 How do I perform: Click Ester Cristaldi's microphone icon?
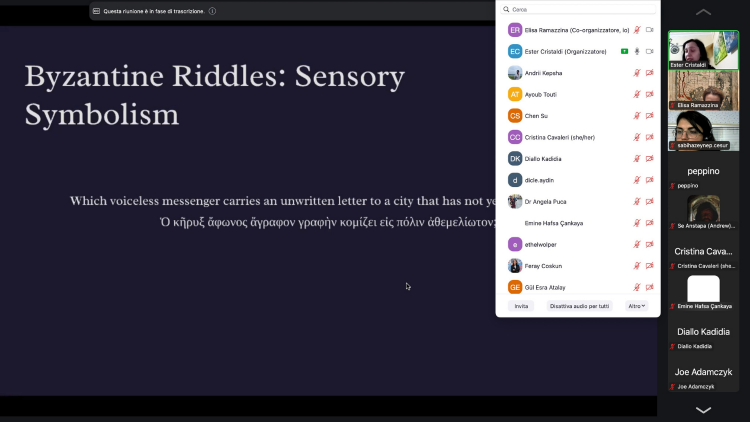pyautogui.click(x=637, y=51)
